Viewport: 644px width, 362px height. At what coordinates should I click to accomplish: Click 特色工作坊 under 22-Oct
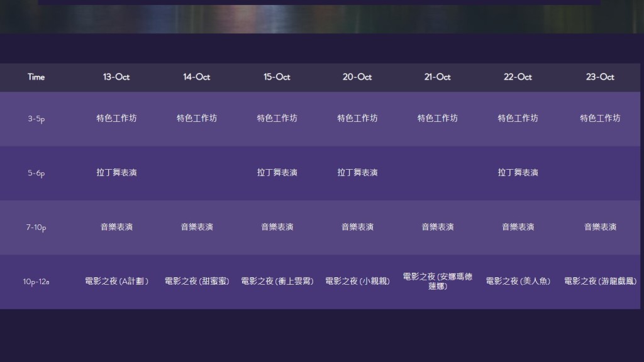coord(518,118)
